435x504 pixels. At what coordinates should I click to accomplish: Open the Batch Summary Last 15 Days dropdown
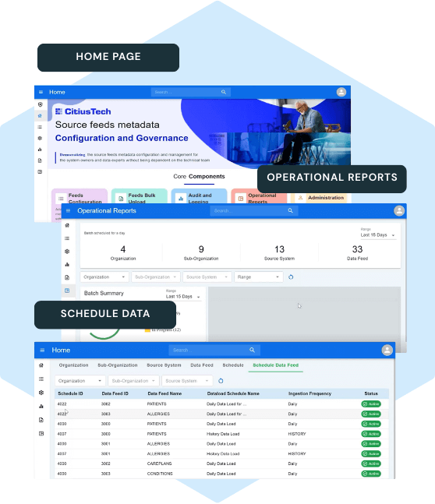click(183, 296)
